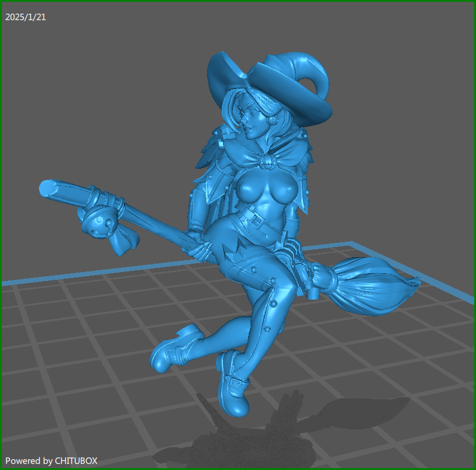Select the skull charm hanging from the broom
The image size is (476, 470).
97,224
